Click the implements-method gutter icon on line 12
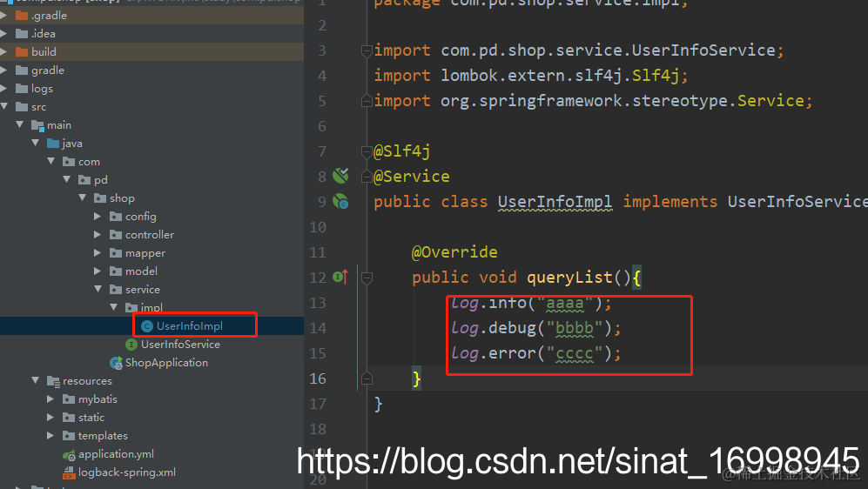868x489 pixels. coord(340,277)
